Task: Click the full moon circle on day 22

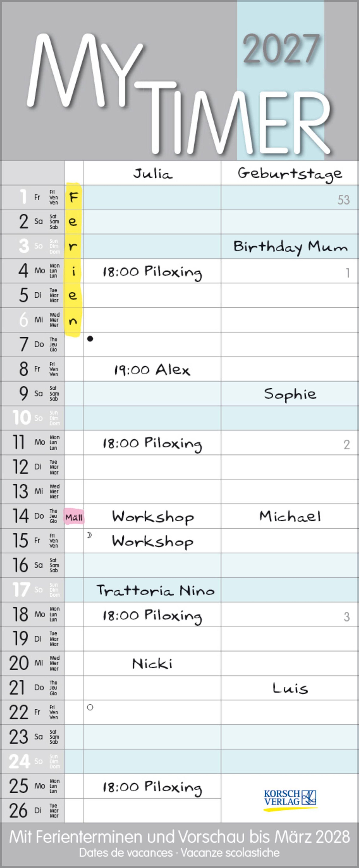Action: coord(90,707)
